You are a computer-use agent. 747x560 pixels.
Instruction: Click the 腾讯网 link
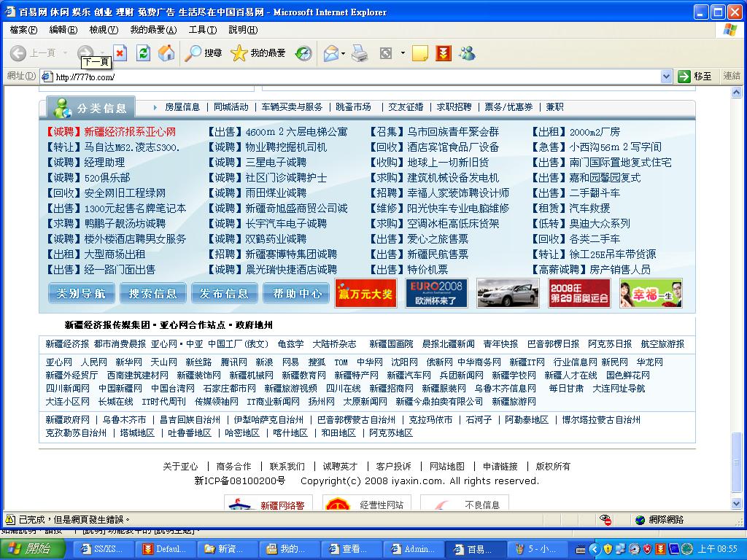[x=233, y=362]
